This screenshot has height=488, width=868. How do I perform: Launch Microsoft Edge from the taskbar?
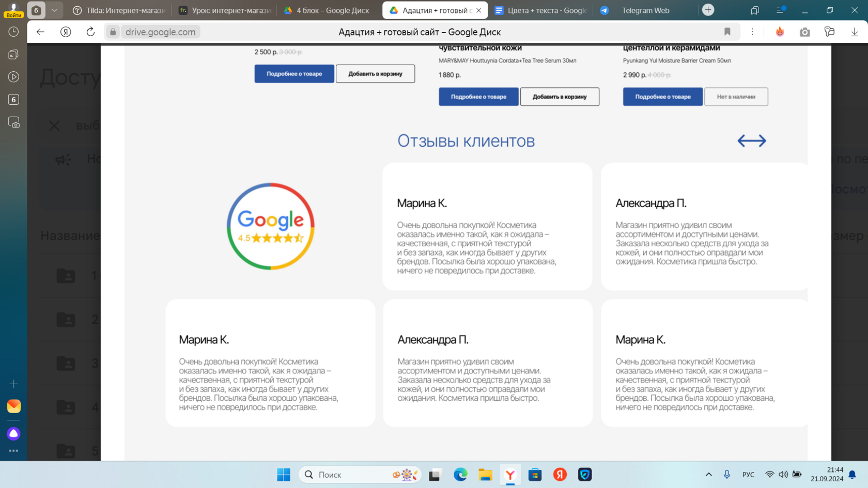(460, 475)
